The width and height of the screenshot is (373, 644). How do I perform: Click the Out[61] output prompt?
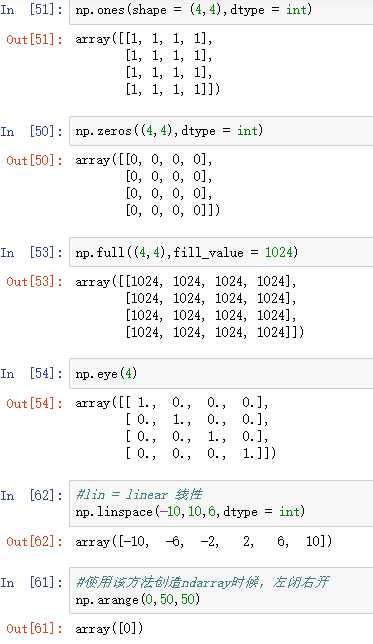point(35,629)
